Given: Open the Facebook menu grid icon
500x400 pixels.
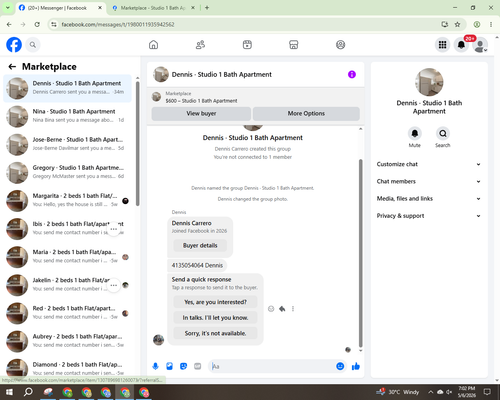Looking at the screenshot, I should (442, 45).
